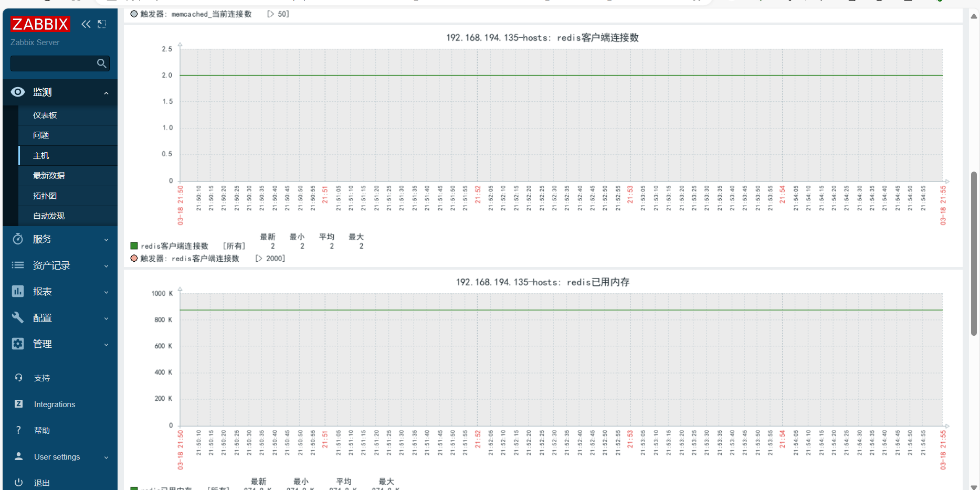This screenshot has height=490, width=980.
Task: Click 退出 to sign out
Action: click(42, 483)
